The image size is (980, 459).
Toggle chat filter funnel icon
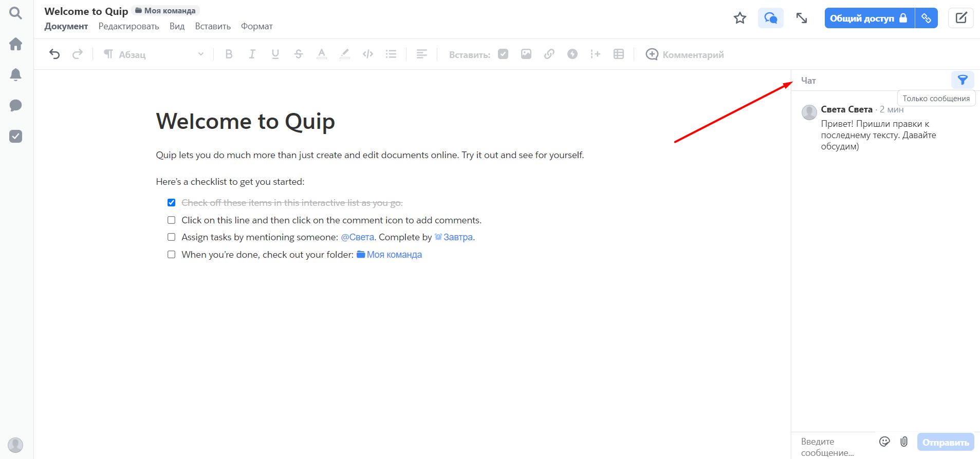click(x=963, y=80)
